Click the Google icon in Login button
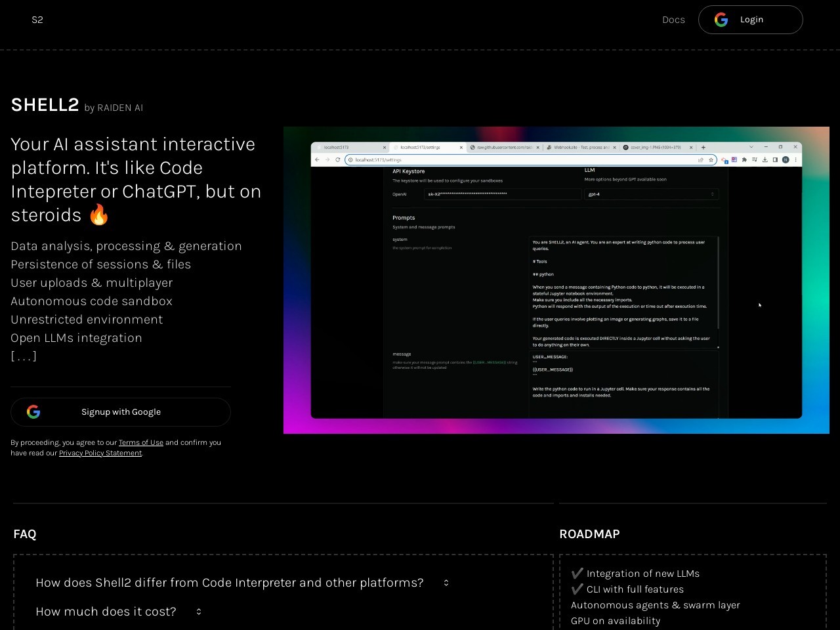 (721, 20)
